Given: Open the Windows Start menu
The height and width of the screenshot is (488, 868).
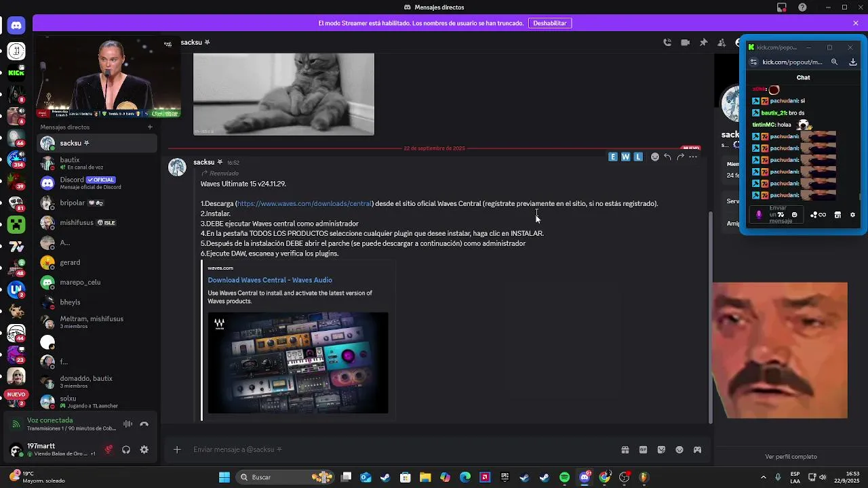Looking at the screenshot, I should click(224, 477).
